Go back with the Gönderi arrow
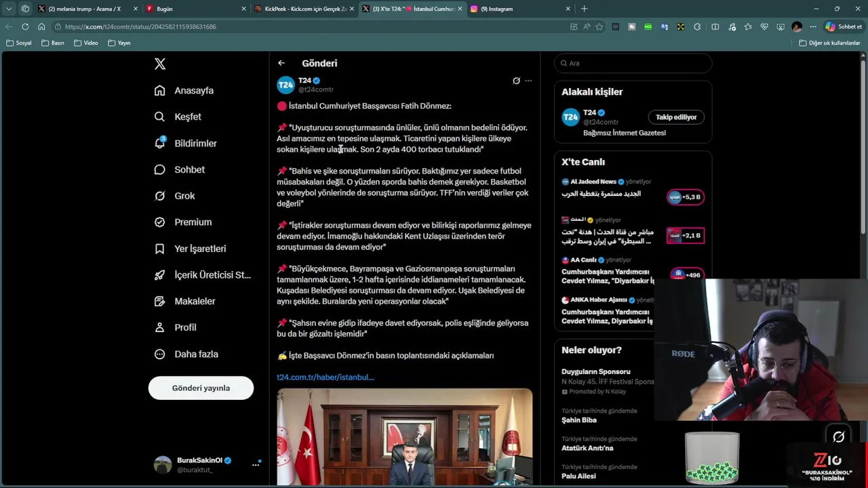 pyautogui.click(x=281, y=63)
